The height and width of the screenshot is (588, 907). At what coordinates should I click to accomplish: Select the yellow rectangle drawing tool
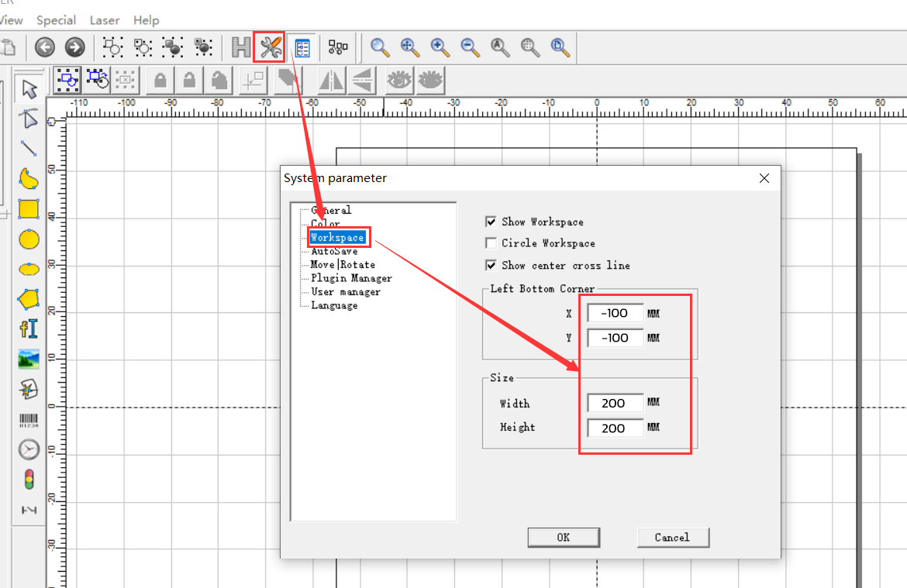(29, 209)
